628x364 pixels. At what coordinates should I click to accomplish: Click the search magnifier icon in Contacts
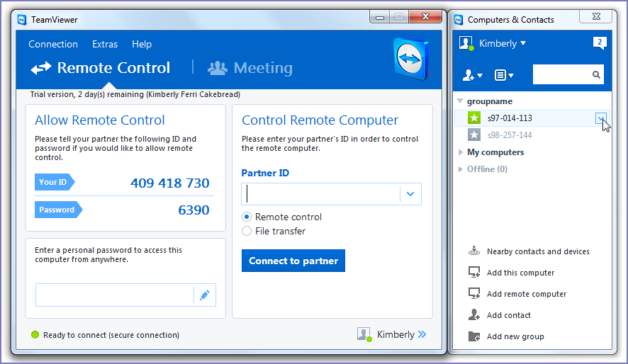(x=596, y=75)
